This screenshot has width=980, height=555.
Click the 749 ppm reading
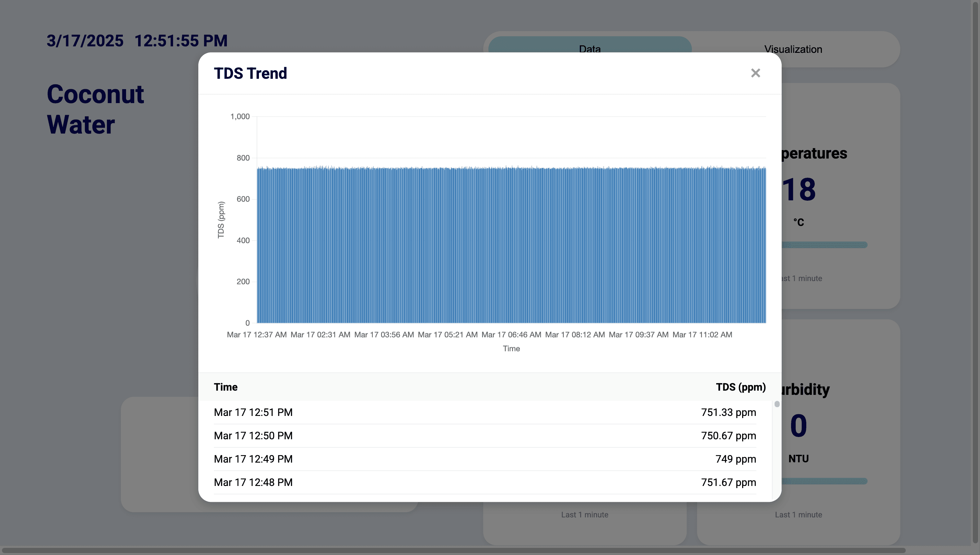coord(735,459)
